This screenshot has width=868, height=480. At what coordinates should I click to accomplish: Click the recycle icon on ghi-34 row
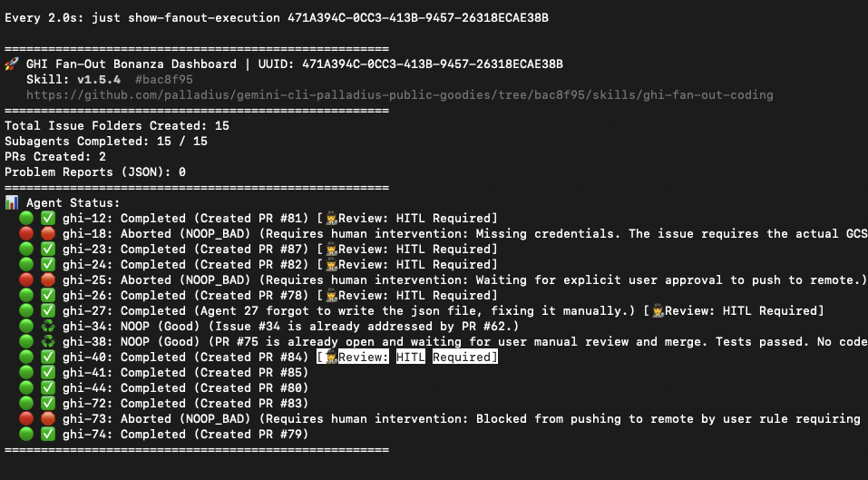48,327
